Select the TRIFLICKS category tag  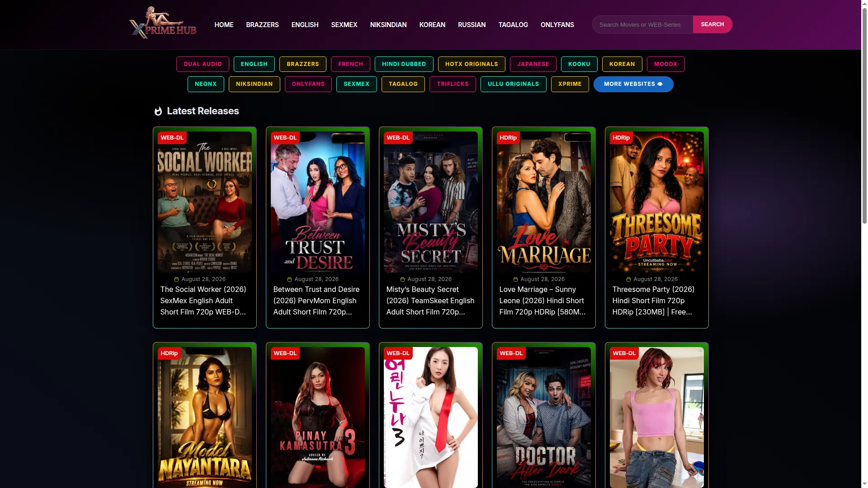(x=453, y=84)
